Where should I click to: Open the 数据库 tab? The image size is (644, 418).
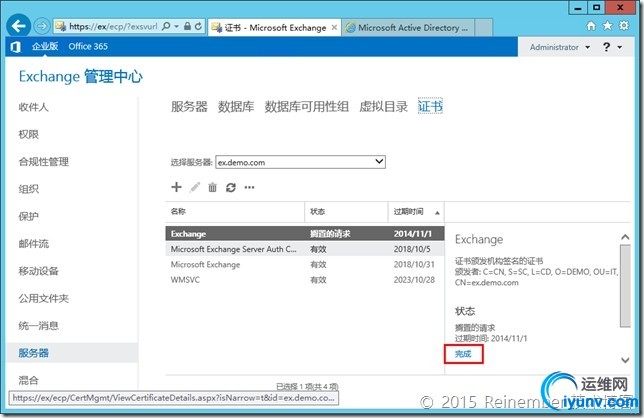pyautogui.click(x=236, y=107)
